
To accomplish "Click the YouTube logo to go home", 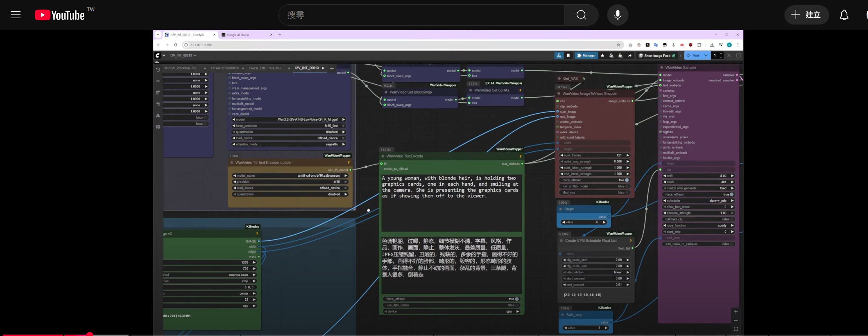I will 60,15.
